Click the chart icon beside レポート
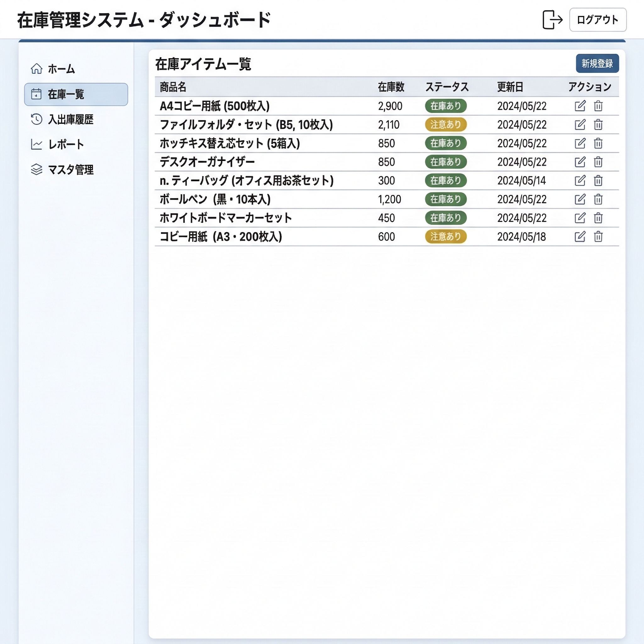The width and height of the screenshot is (644, 644). coord(37,145)
